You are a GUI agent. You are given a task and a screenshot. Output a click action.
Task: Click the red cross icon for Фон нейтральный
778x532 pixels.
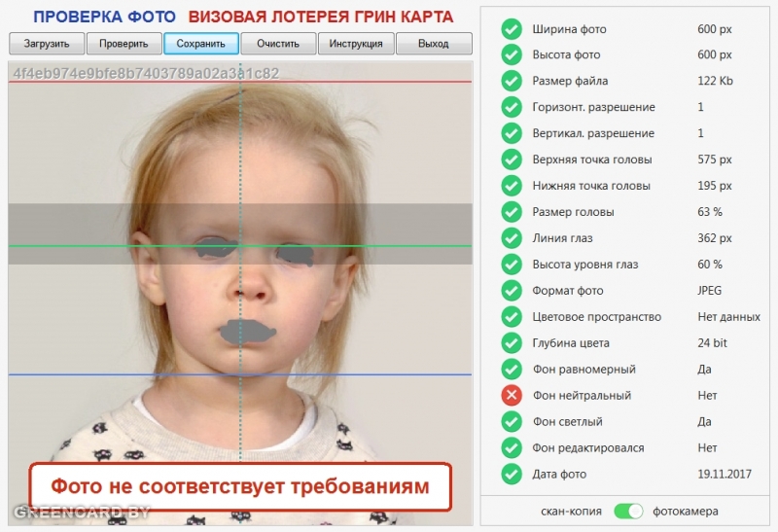[x=512, y=396]
